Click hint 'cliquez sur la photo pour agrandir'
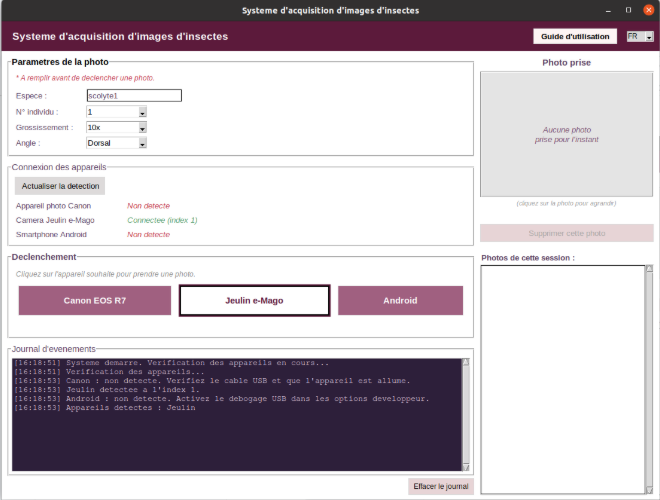This screenshot has height=500, width=660. pos(566,203)
